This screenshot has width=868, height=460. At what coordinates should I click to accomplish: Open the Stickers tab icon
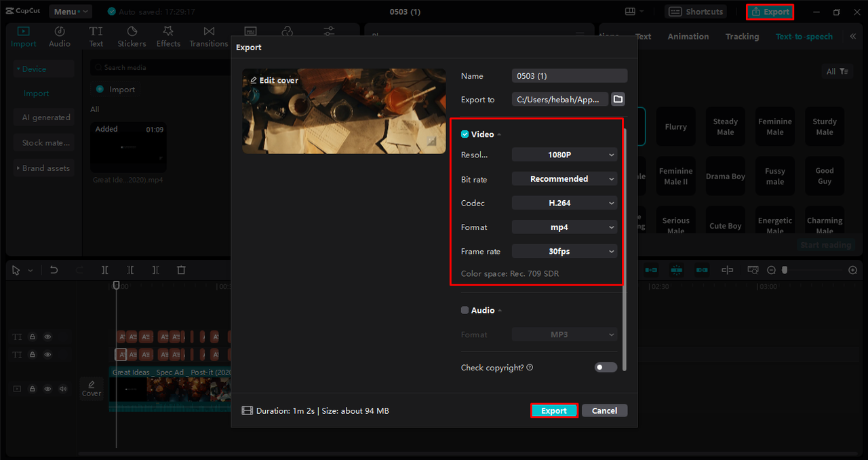tap(132, 37)
